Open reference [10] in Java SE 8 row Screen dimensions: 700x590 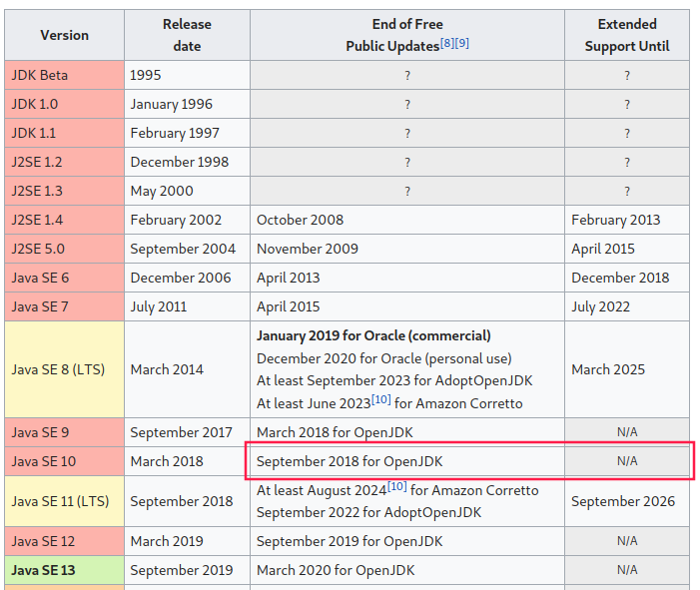coord(381,399)
